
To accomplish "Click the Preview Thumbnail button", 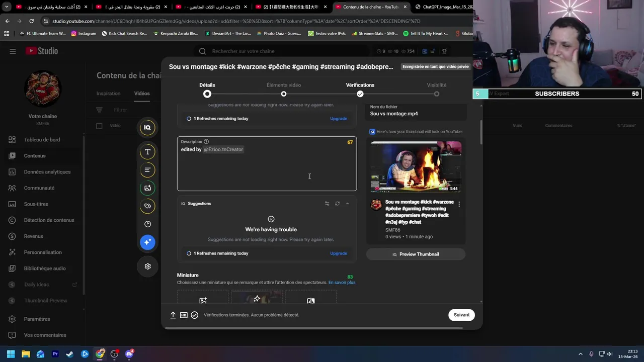I will tap(416, 254).
